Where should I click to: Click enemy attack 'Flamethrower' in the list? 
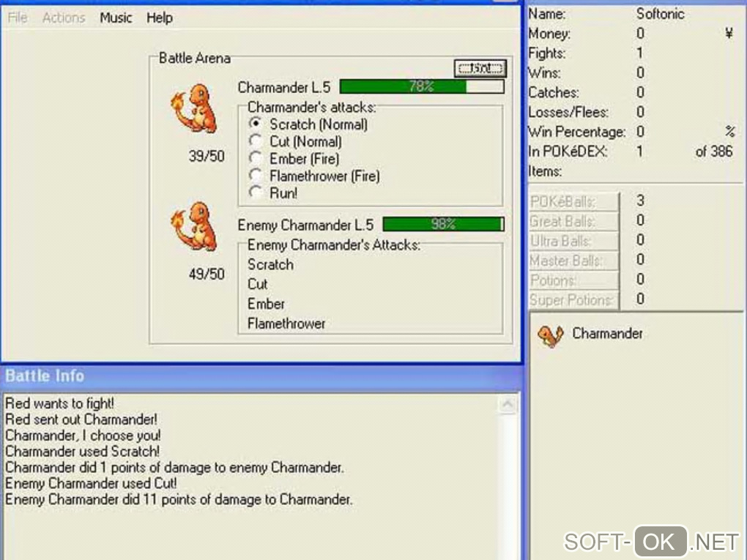(286, 324)
